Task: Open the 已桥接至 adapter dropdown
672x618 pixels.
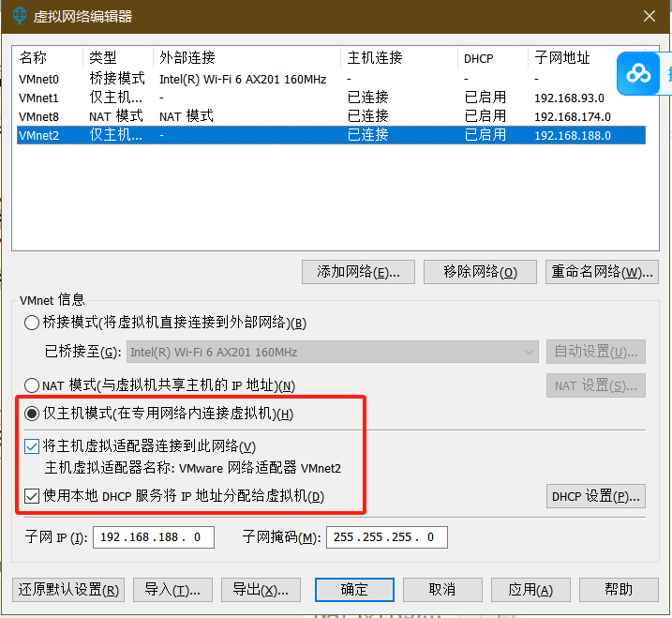Action: point(333,352)
